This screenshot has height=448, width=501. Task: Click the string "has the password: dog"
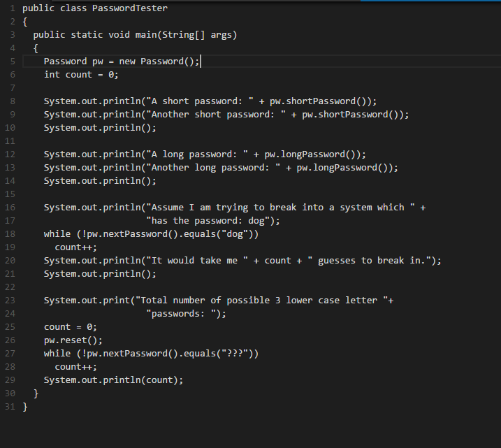point(208,221)
